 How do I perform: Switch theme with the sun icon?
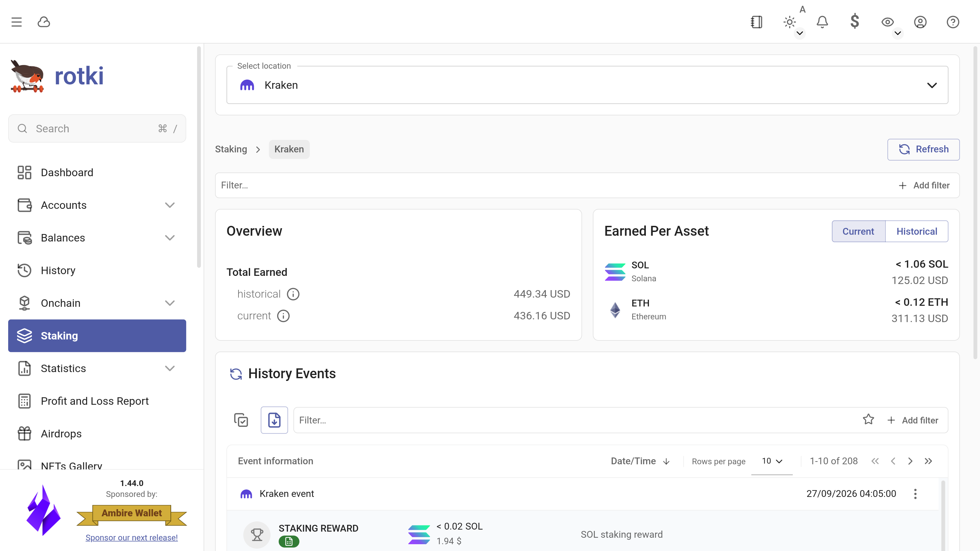[789, 22]
